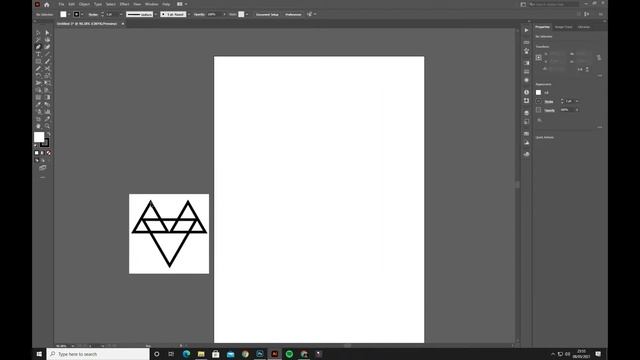Open the Object menu
Image resolution: width=640 pixels, height=360 pixels.
[84, 4]
